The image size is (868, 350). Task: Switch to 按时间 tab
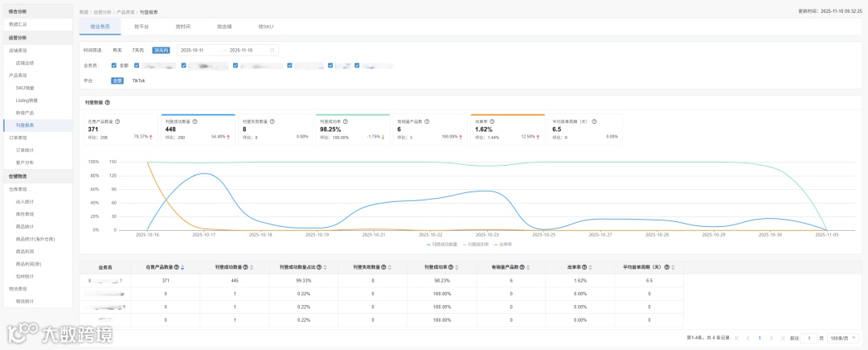182,27
